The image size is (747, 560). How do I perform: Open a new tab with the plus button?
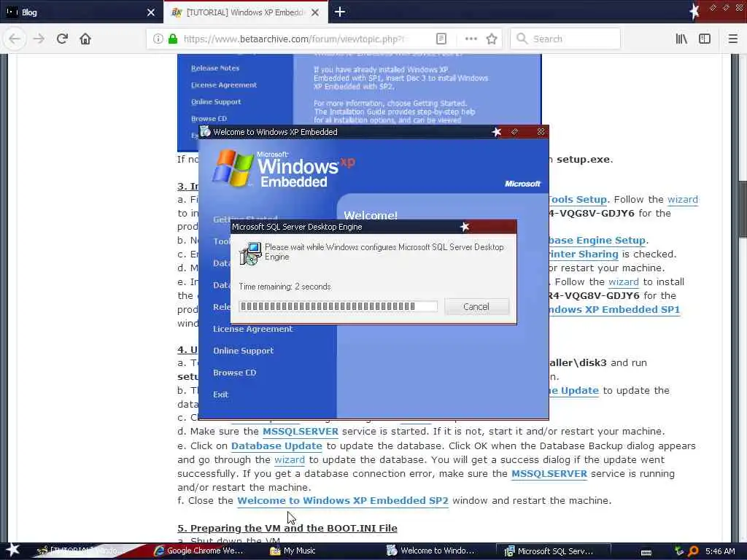coord(340,12)
